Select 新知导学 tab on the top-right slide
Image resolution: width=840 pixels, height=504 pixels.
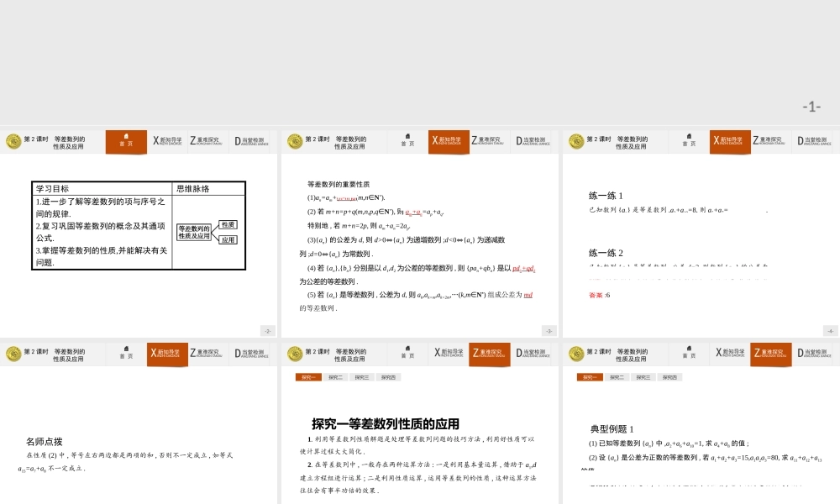[727, 141]
